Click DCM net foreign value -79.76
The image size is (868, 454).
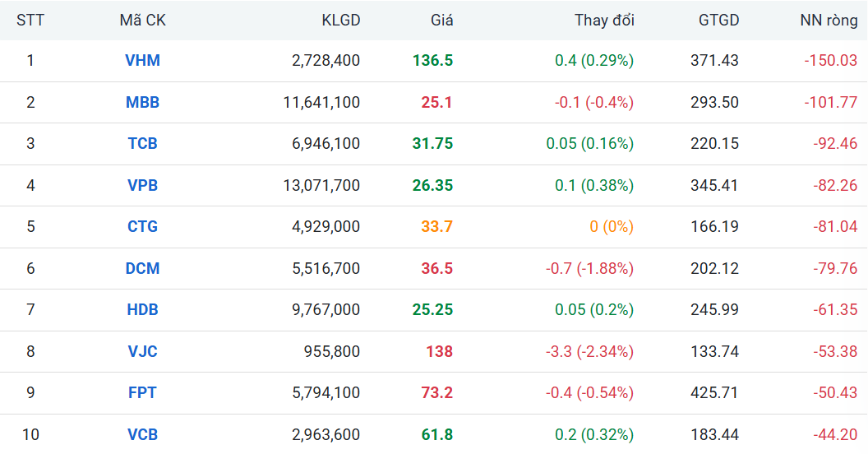(835, 268)
